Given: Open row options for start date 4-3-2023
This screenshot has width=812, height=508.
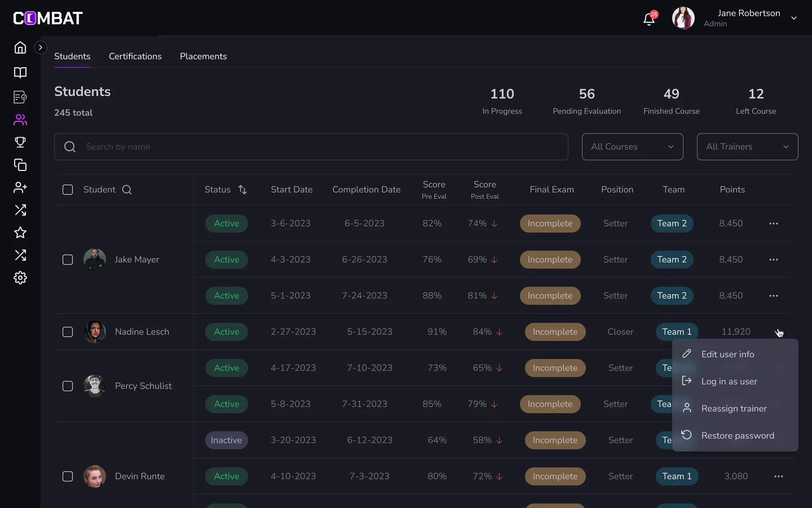Looking at the screenshot, I should [774, 260].
